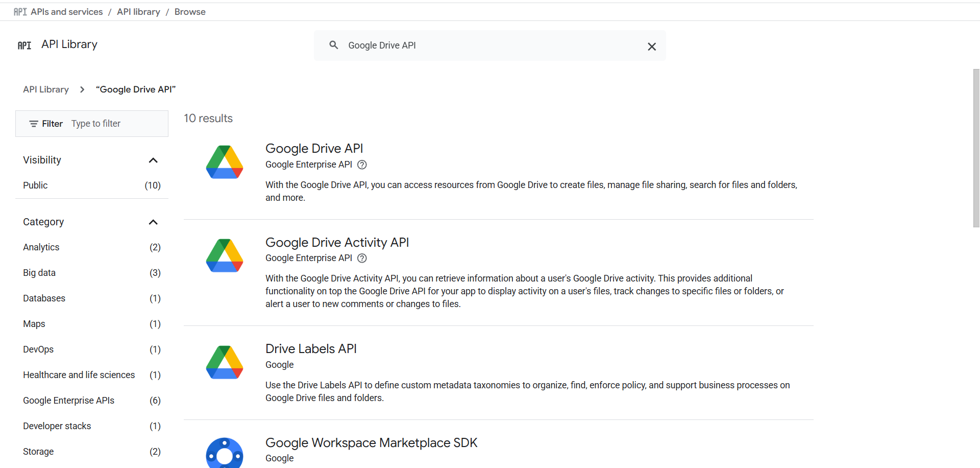Click the Workspace Marketplace SDK logo
The image size is (980, 468).
(x=225, y=453)
